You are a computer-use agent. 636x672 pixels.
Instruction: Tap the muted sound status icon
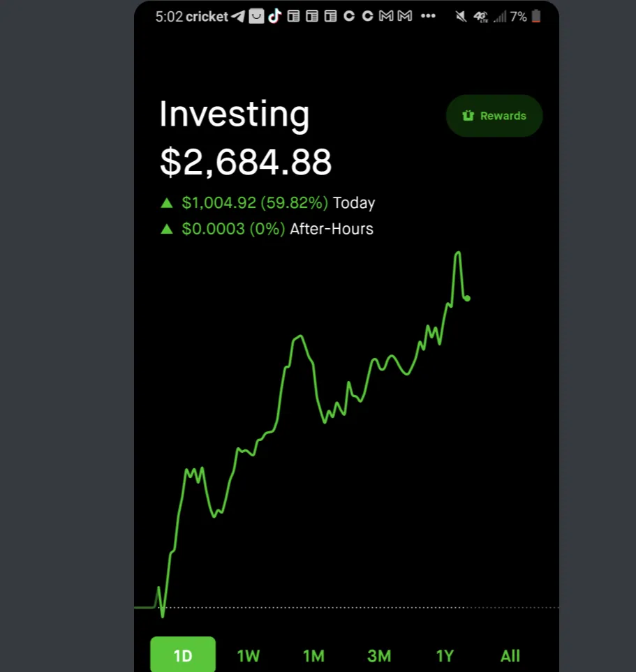point(461,17)
